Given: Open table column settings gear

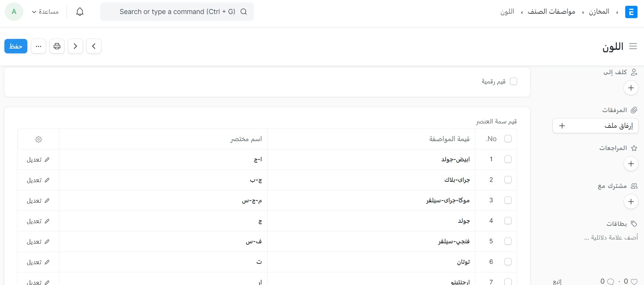Looking at the screenshot, I should (39, 139).
